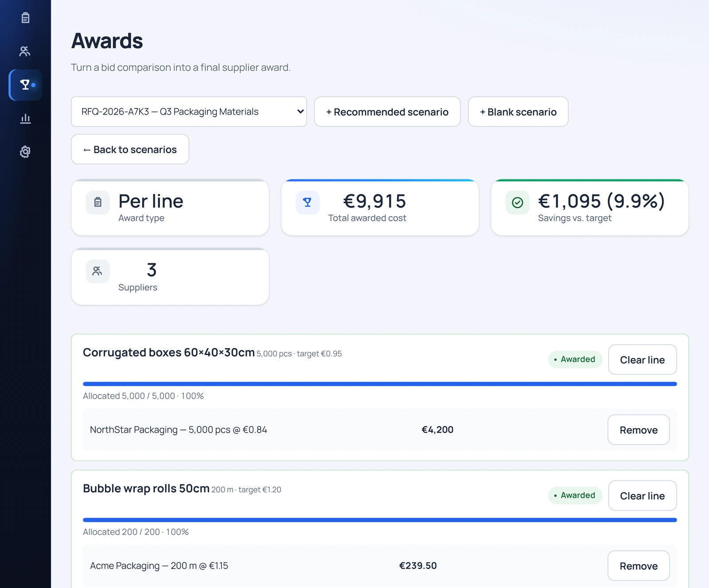This screenshot has height=588, width=709.
Task: Click the clipboard icon on Award type card
Action: 98,203
